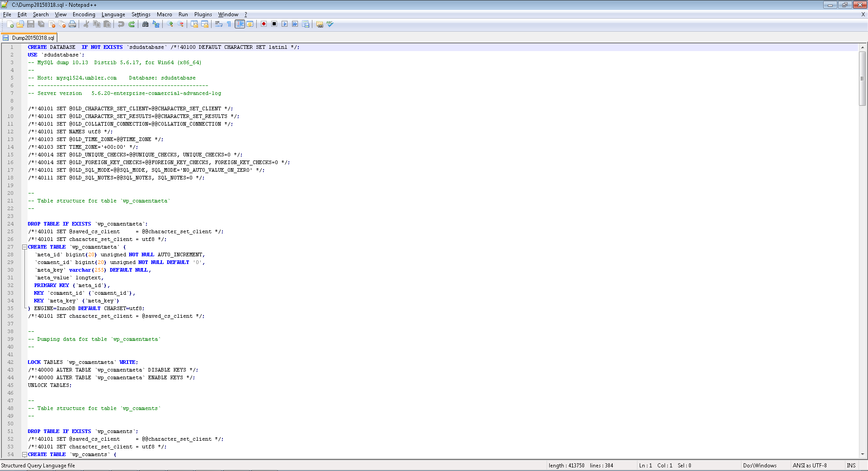Zoom in with the magnifier icon
The width and height of the screenshot is (868, 471).
click(170, 24)
